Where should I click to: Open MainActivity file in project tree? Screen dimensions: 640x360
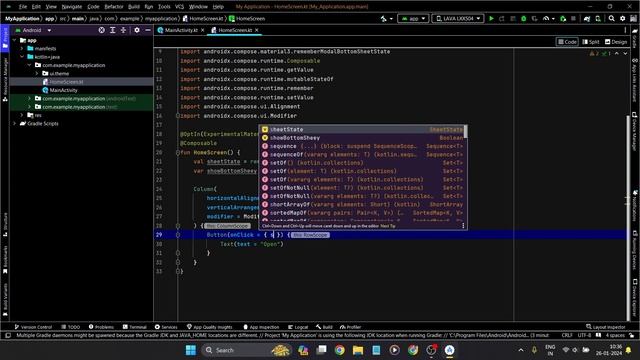coord(63,90)
